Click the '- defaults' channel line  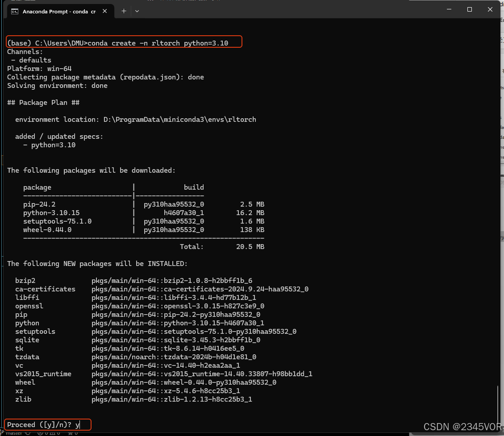31,60
